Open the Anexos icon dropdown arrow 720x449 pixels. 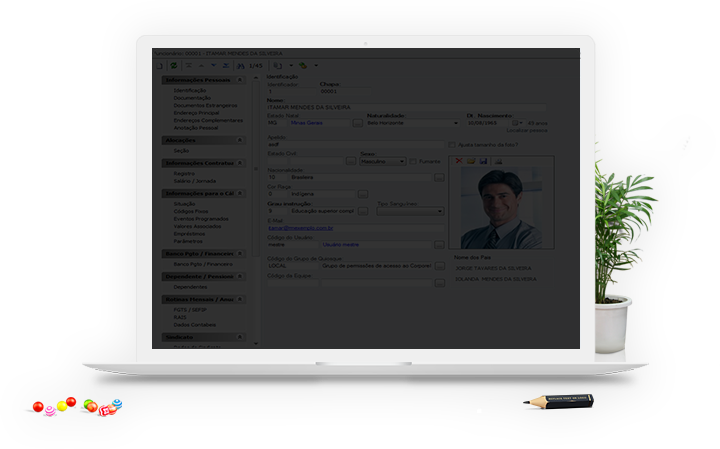tap(291, 66)
